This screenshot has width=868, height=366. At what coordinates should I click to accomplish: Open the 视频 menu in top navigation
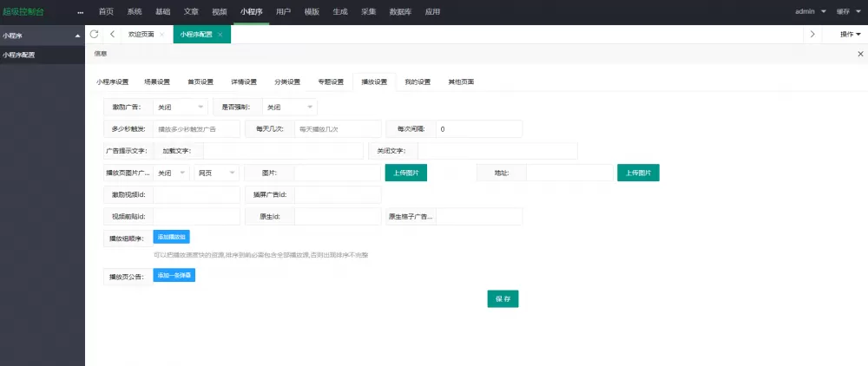click(x=220, y=12)
